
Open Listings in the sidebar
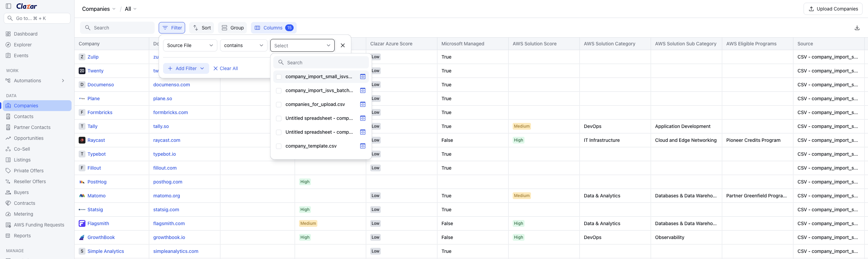tap(37, 160)
